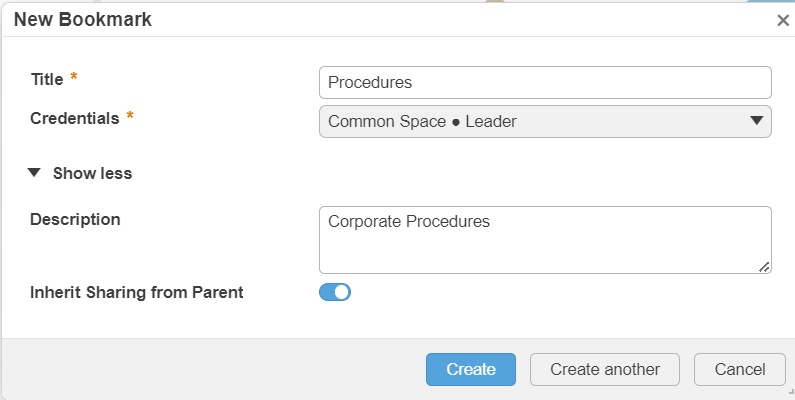Click the New Bookmark dialog title
The image size is (795, 400).
click(83, 20)
